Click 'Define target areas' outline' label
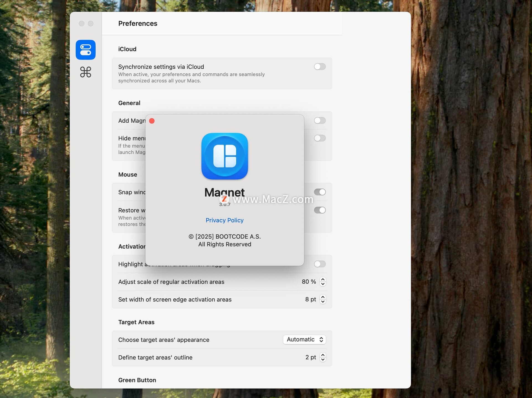 [x=155, y=358]
